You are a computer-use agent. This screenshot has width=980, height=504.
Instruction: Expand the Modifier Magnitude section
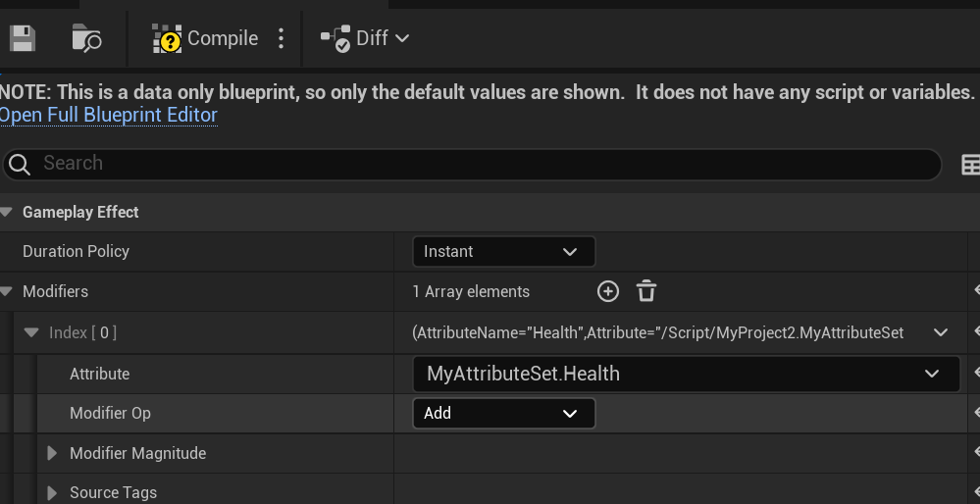pyautogui.click(x=53, y=453)
